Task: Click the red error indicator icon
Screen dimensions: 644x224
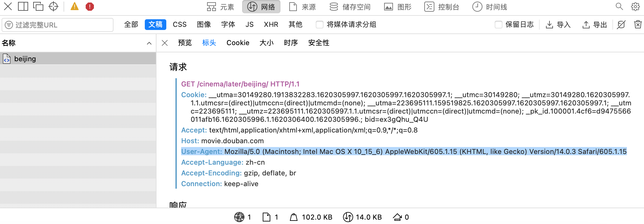Action: pos(90,7)
